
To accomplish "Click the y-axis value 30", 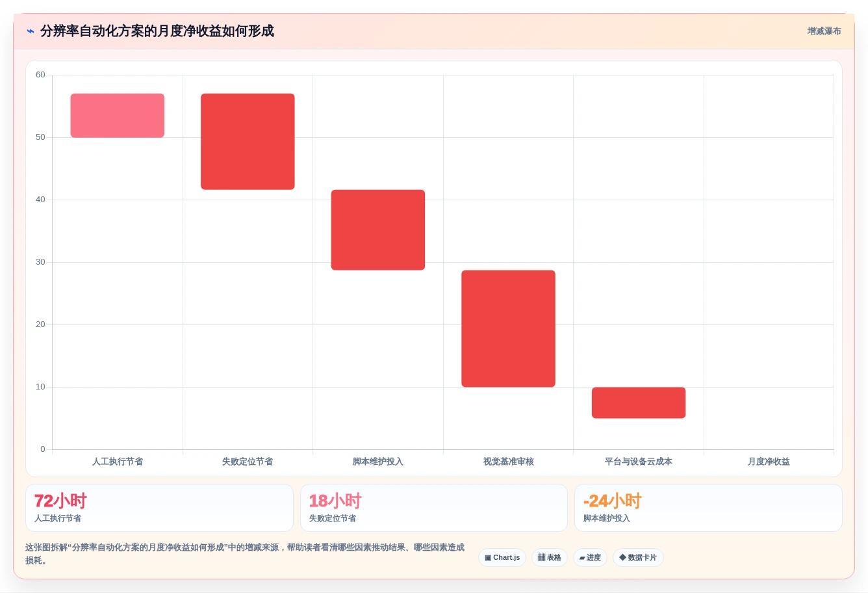I will point(40,262).
